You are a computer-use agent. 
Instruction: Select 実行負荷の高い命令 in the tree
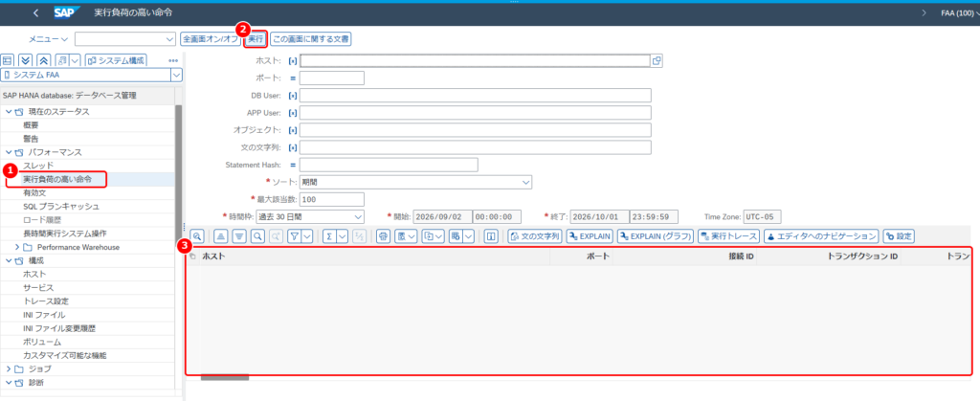[57, 179]
